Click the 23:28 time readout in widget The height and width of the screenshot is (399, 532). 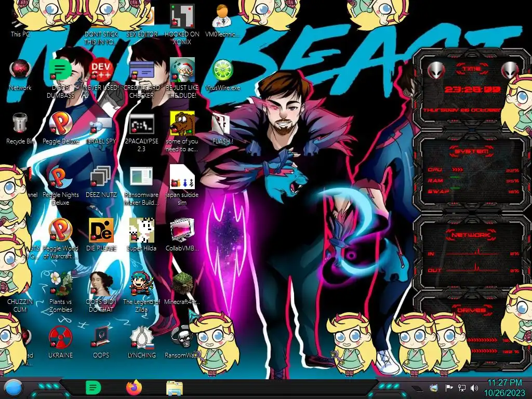click(472, 89)
